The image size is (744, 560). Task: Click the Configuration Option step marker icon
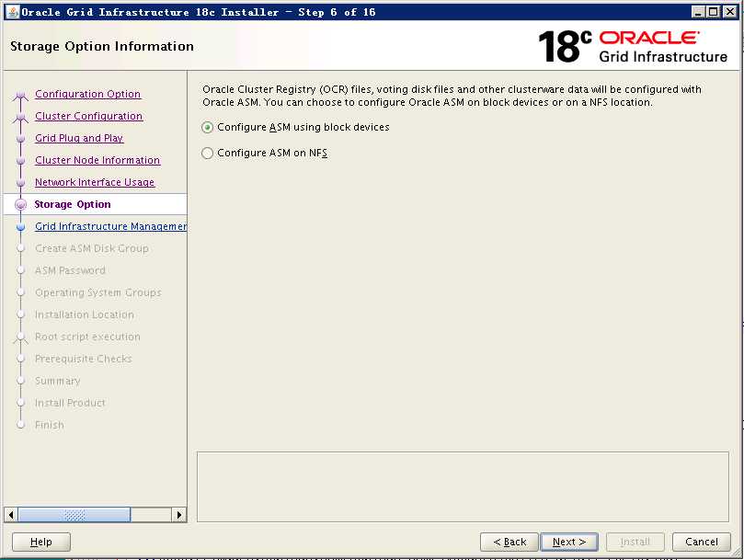point(20,96)
